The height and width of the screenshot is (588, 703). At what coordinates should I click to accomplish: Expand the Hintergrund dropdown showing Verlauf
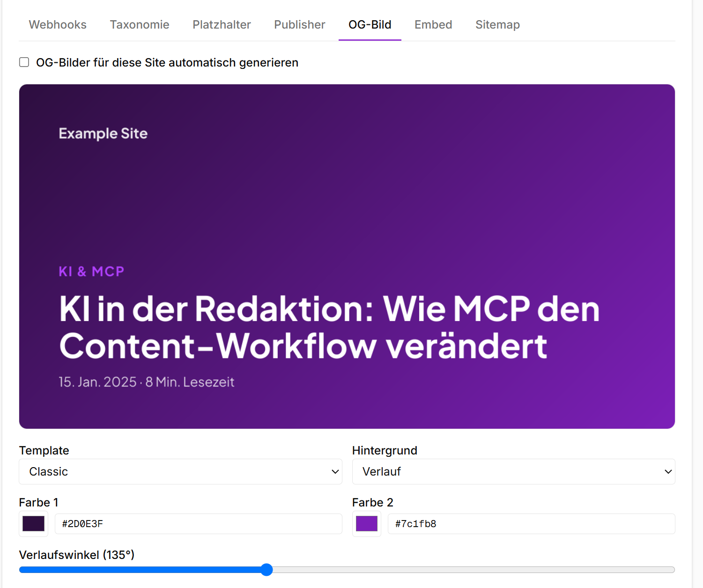click(x=513, y=471)
